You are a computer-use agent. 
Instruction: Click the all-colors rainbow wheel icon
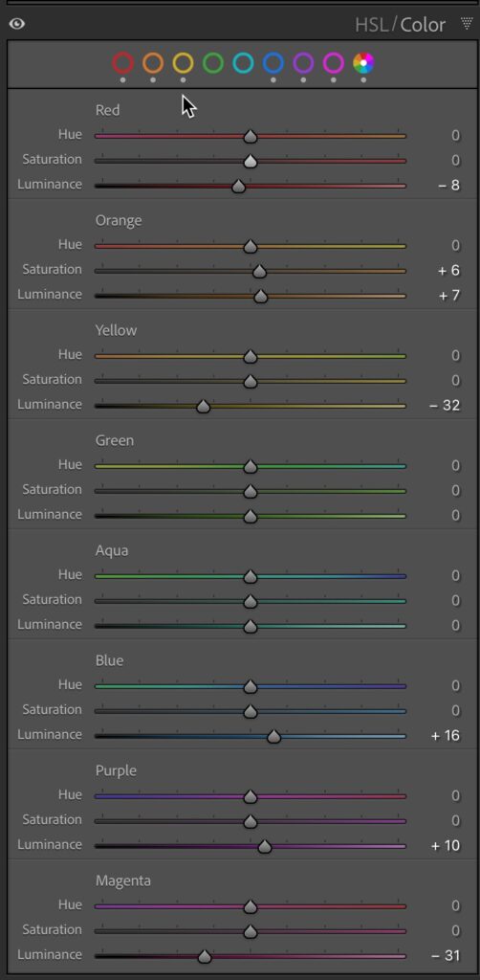click(363, 63)
